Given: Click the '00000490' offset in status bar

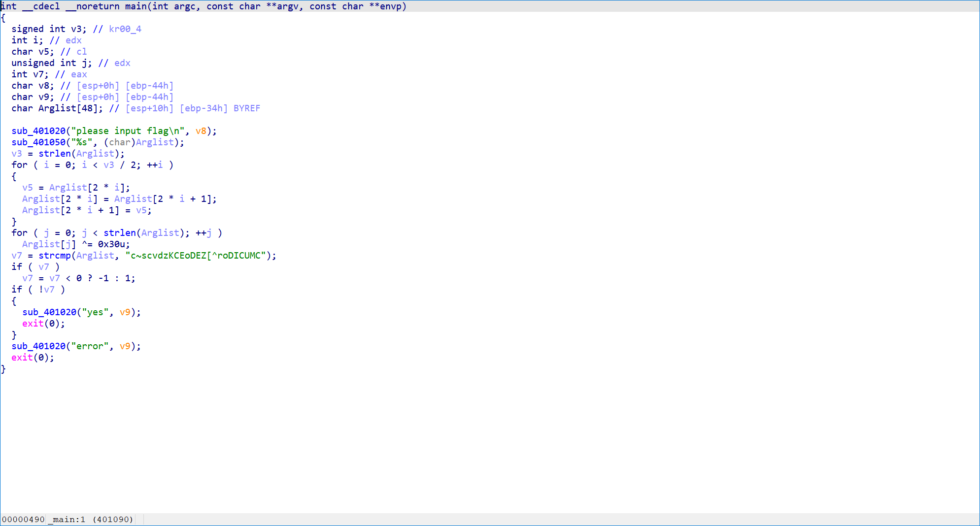Looking at the screenshot, I should pos(23,520).
